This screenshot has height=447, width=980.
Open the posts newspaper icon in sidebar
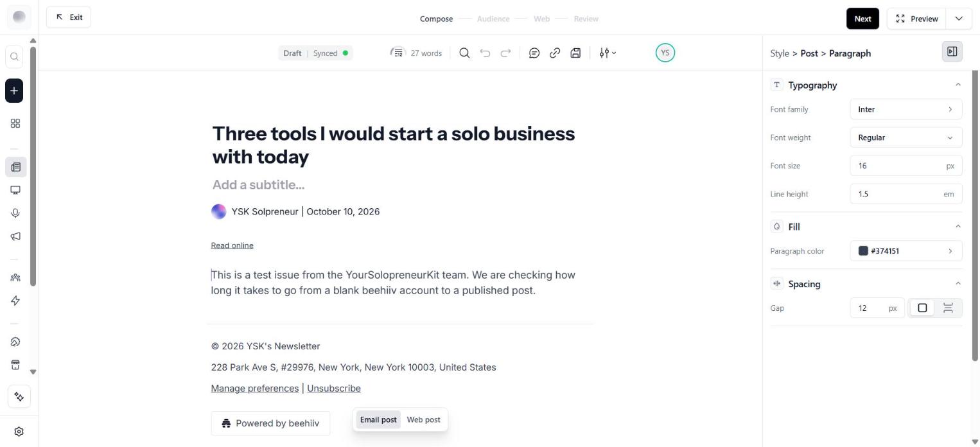click(x=15, y=167)
